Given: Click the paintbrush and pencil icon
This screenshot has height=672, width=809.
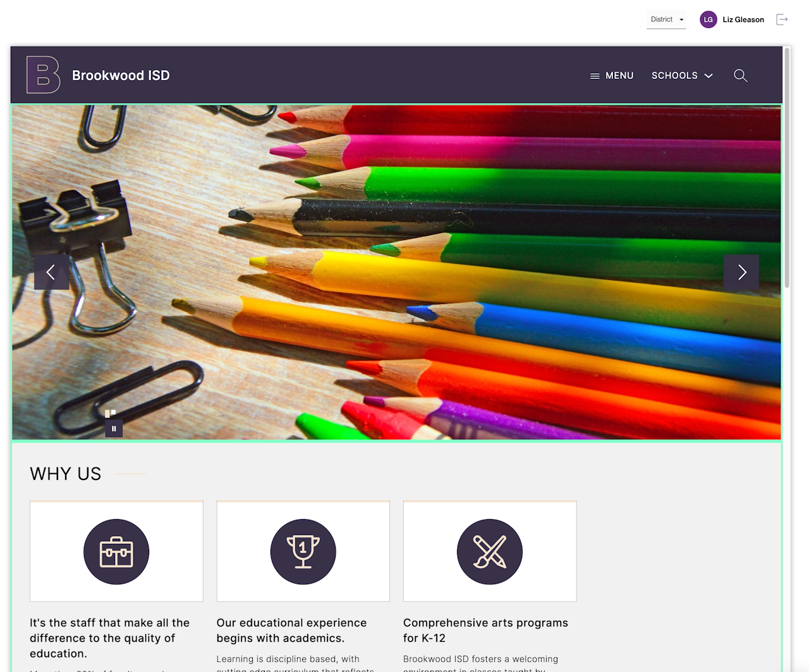Looking at the screenshot, I should pos(490,552).
